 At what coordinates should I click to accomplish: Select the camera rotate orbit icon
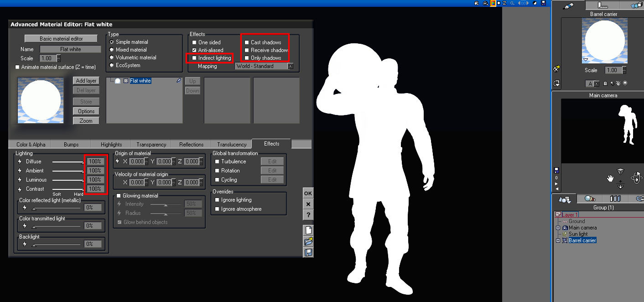[636, 177]
